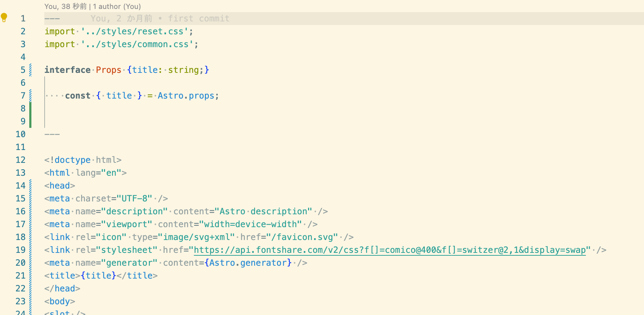Click the change gutter marker beside line 7
644x315 pixels.
[30, 96]
